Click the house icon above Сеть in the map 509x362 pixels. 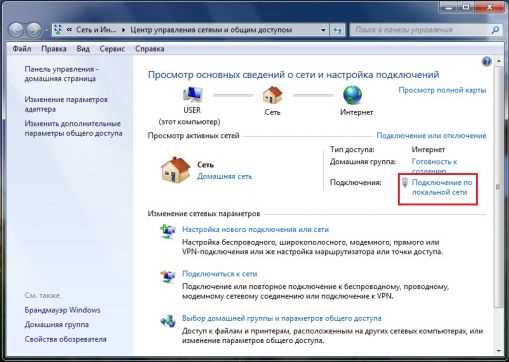coord(272,95)
